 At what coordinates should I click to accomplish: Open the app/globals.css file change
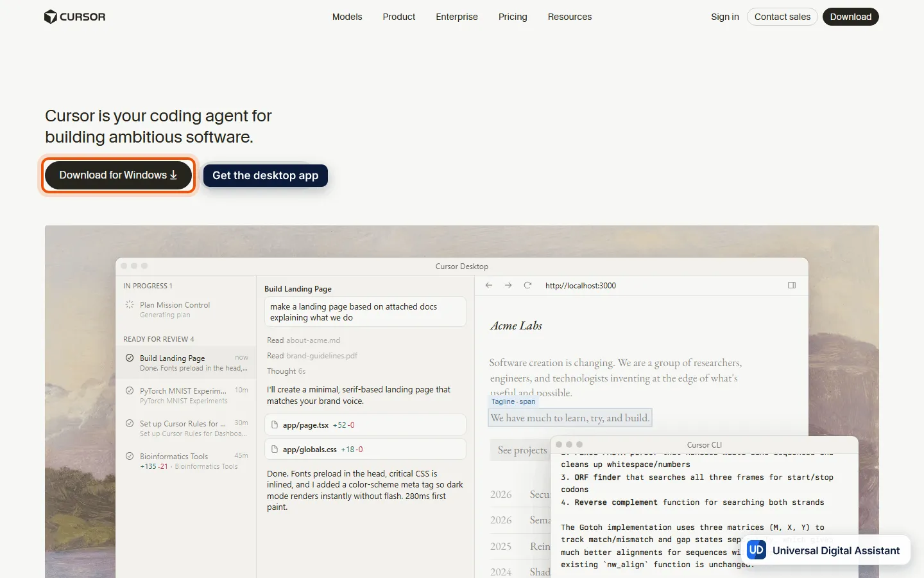pos(365,449)
